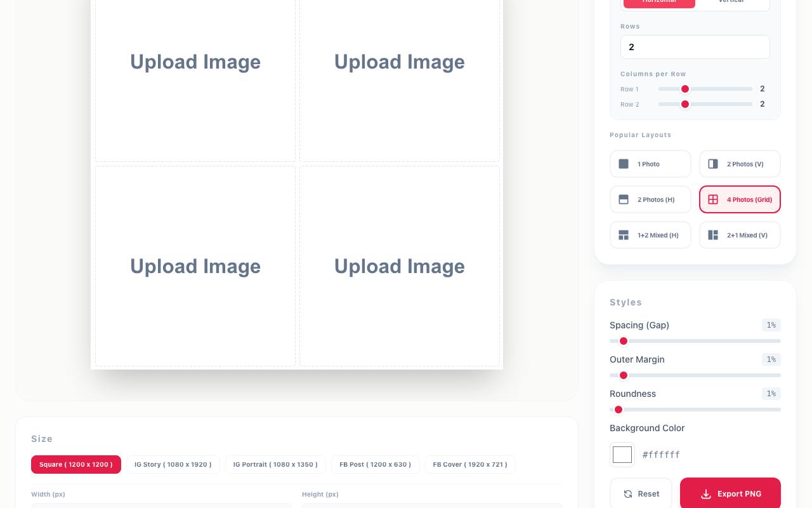Open the Background Color swatch
This screenshot has height=508, width=812.
pyautogui.click(x=622, y=455)
